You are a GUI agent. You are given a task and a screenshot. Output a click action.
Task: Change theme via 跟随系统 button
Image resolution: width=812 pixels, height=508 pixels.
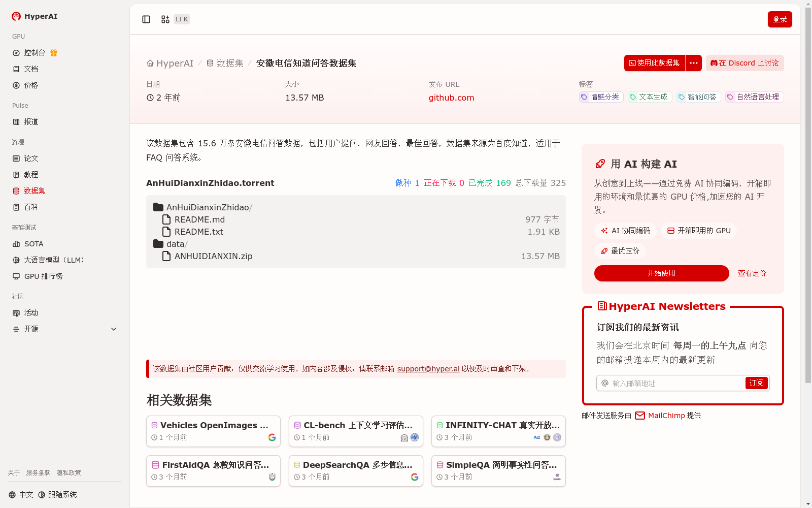[x=57, y=495]
